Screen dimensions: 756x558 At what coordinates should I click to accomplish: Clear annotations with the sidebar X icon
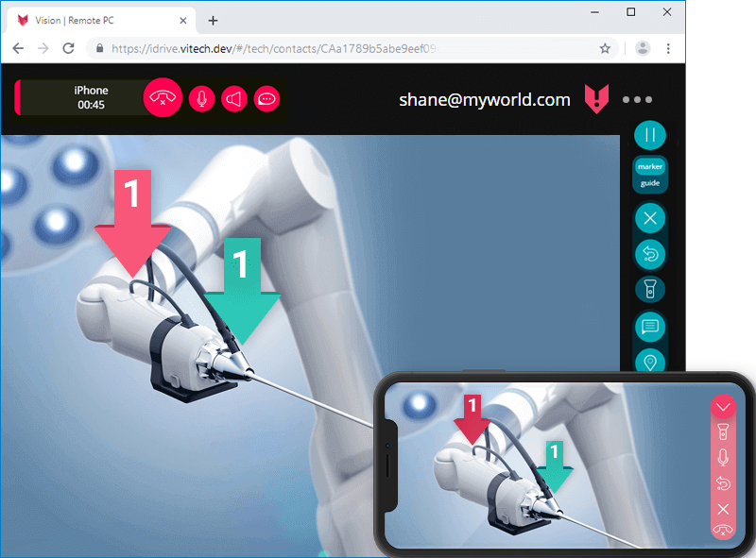tap(650, 218)
